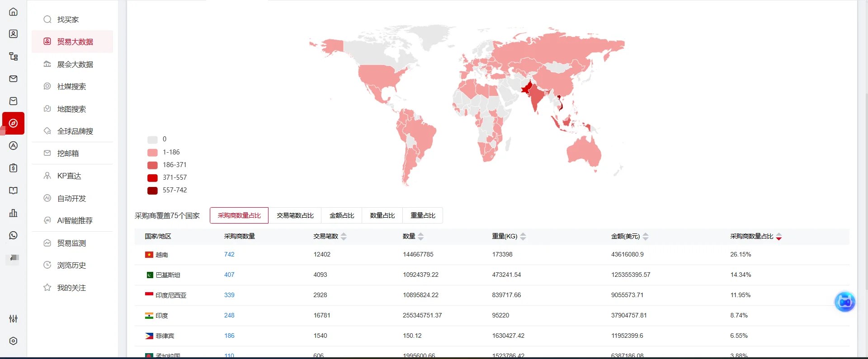Go to KP直达 in the side menu

[72, 176]
